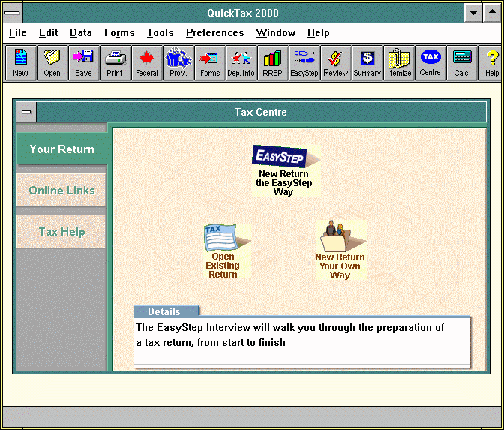
Task: Open a return with the Open folder icon
Action: pos(52,63)
